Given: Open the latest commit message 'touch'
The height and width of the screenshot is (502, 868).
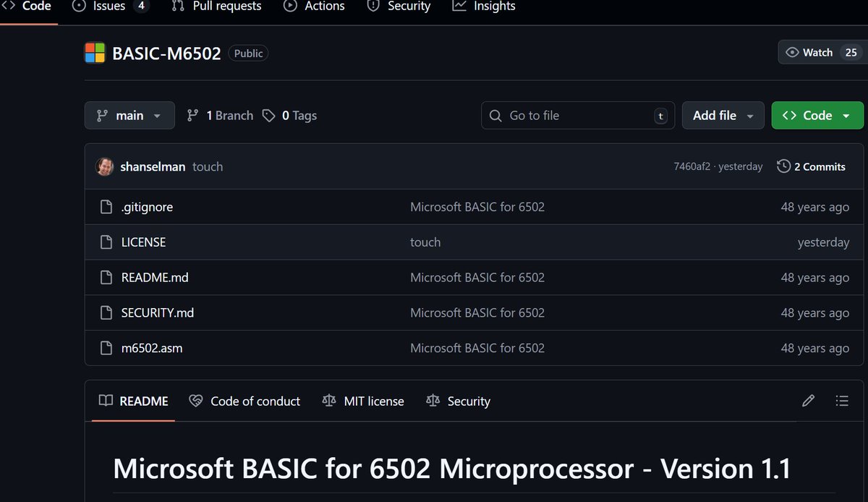Looking at the screenshot, I should click(208, 166).
